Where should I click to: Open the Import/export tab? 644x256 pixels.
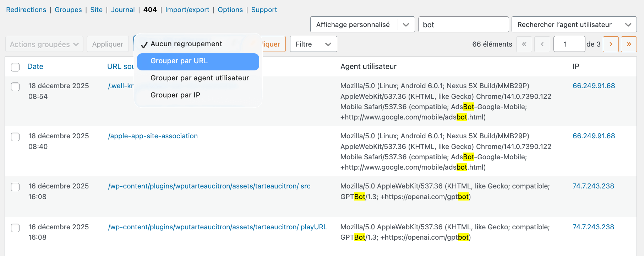point(187,10)
